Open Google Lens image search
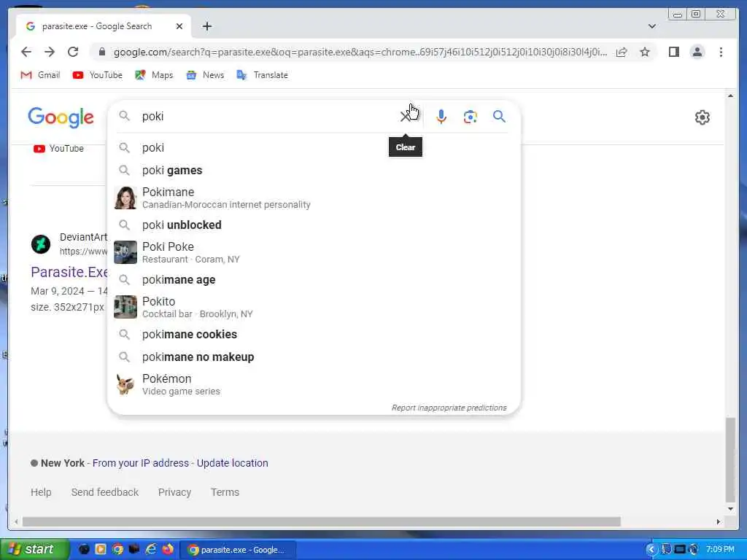Screen dimensions: 747x560 point(471,117)
